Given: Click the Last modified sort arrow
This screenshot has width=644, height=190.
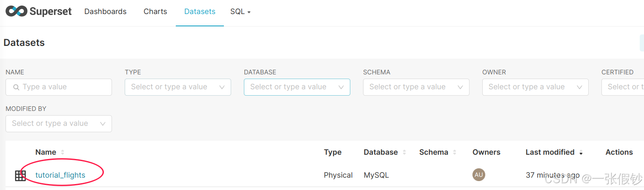Looking at the screenshot, I should click(581, 153).
